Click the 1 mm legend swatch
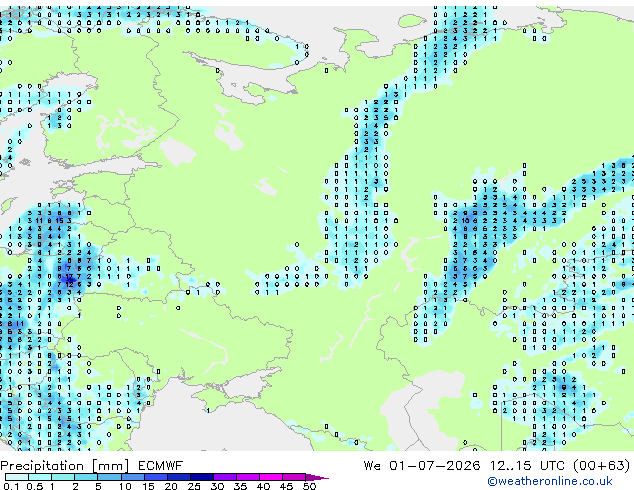Viewport: 634px width, 490px height. [x=63, y=477]
